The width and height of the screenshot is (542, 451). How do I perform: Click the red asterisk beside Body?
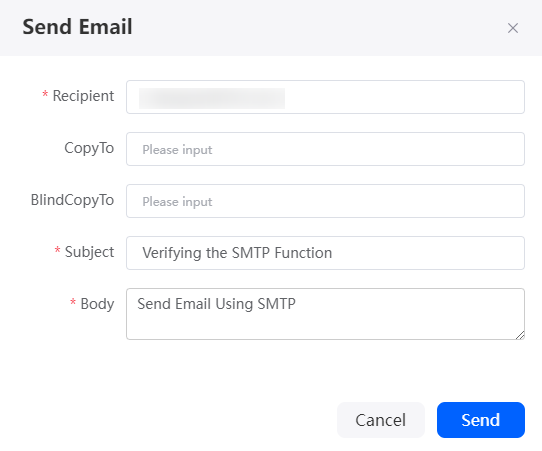coord(73,302)
